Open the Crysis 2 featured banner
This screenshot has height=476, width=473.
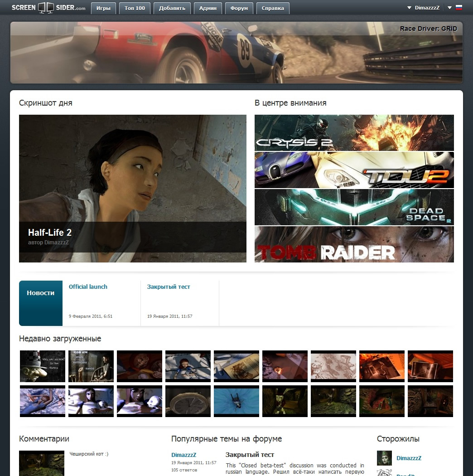point(354,133)
